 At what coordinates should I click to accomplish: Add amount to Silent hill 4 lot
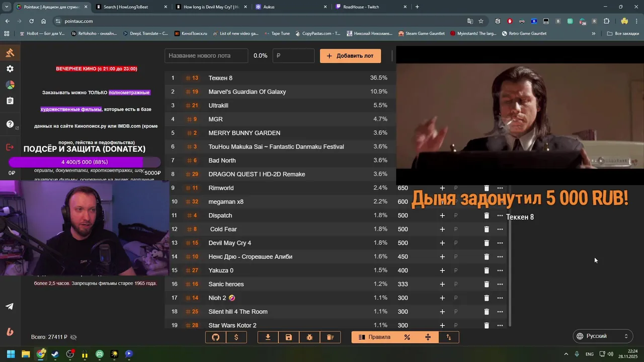[x=442, y=312]
